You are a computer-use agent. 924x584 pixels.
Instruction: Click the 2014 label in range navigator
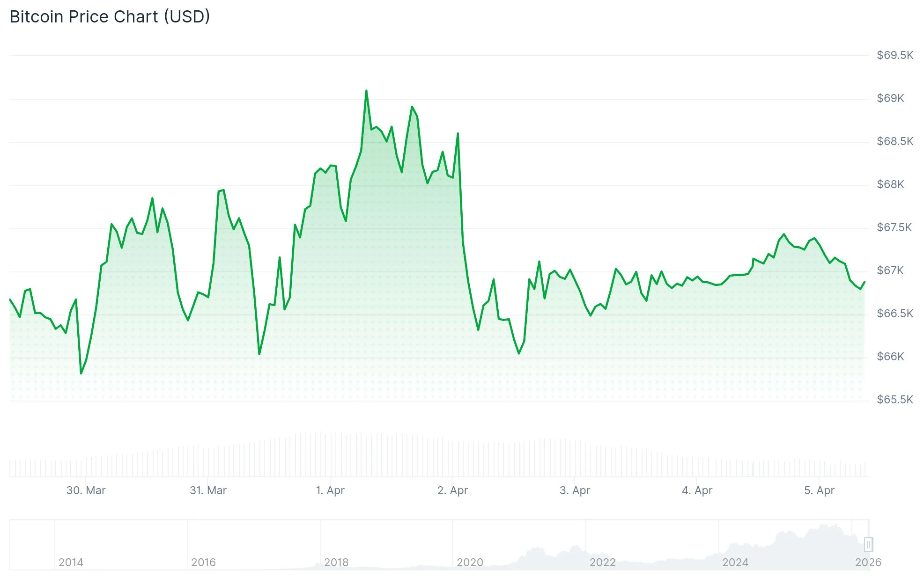tap(71, 562)
